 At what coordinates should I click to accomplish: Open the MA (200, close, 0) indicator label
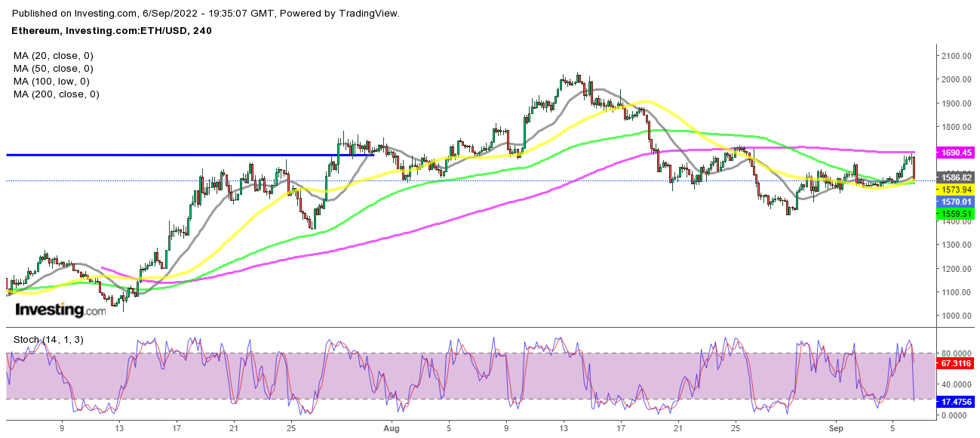pyautogui.click(x=57, y=94)
